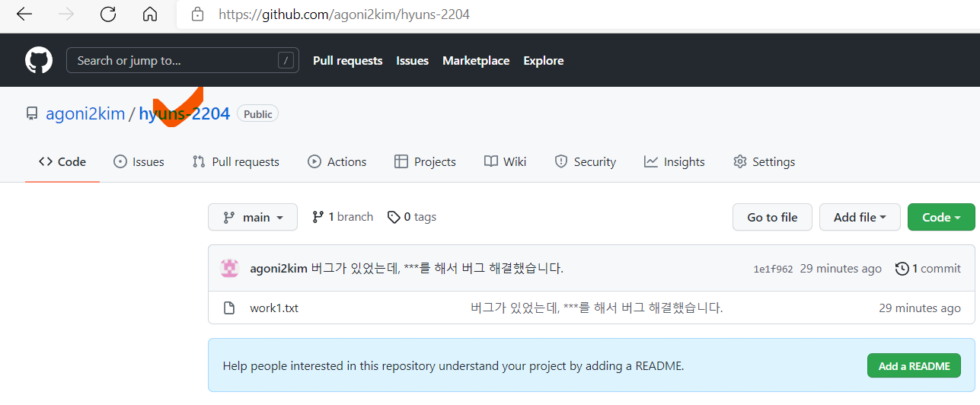
Task: Open the 1 commit history link
Action: pos(927,269)
